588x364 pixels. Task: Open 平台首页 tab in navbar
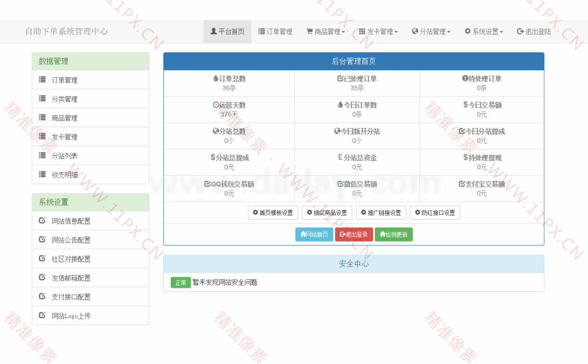pyautogui.click(x=227, y=31)
